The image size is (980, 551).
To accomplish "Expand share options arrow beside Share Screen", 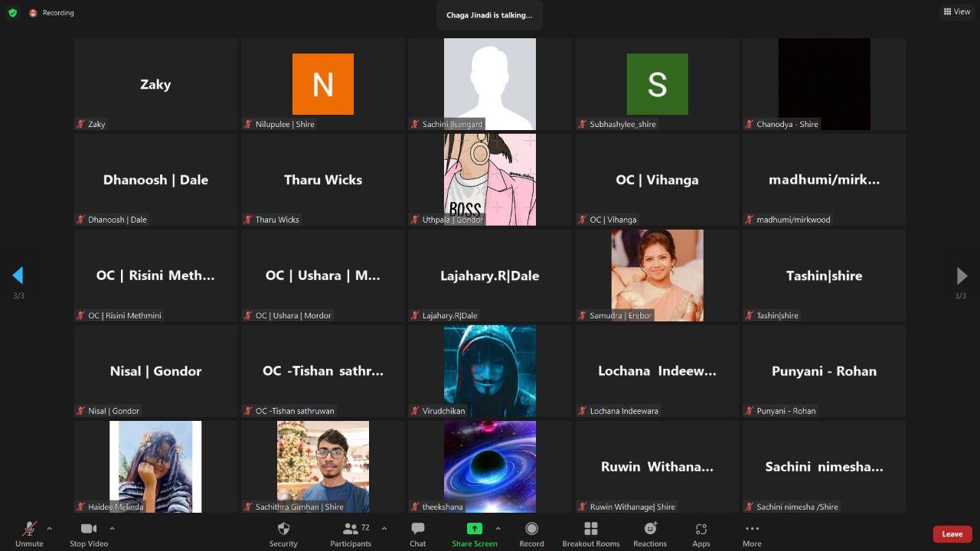I will 498,528.
